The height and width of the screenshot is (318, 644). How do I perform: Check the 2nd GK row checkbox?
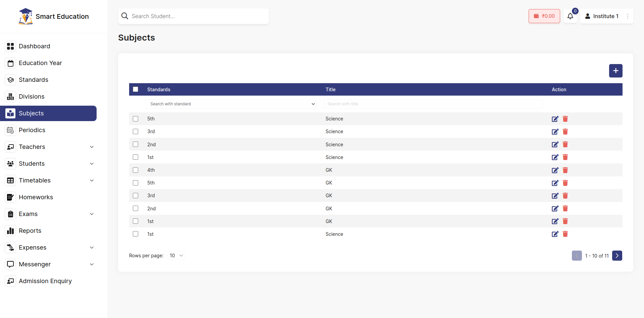[x=136, y=208]
